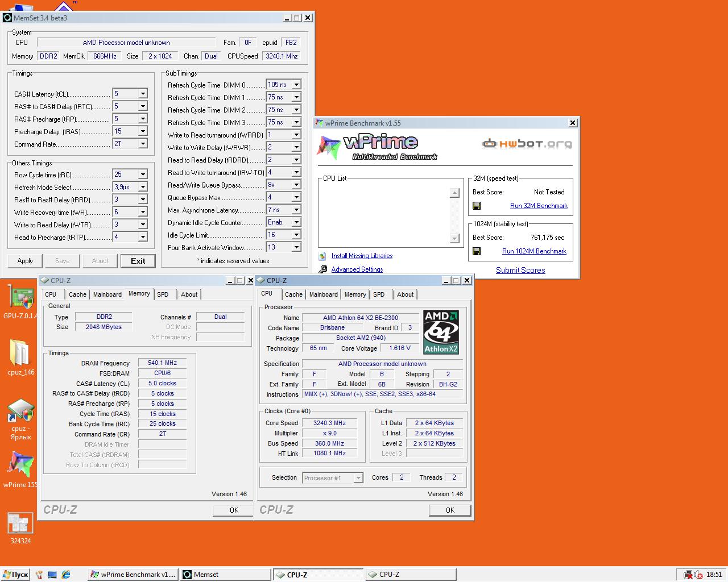Switch to Memset taskbar button
Viewport: 728px width, 582px height.
pyautogui.click(x=225, y=575)
